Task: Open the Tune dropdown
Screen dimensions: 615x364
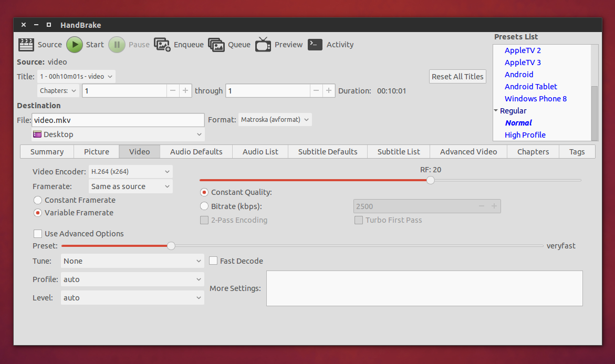Action: (132, 261)
